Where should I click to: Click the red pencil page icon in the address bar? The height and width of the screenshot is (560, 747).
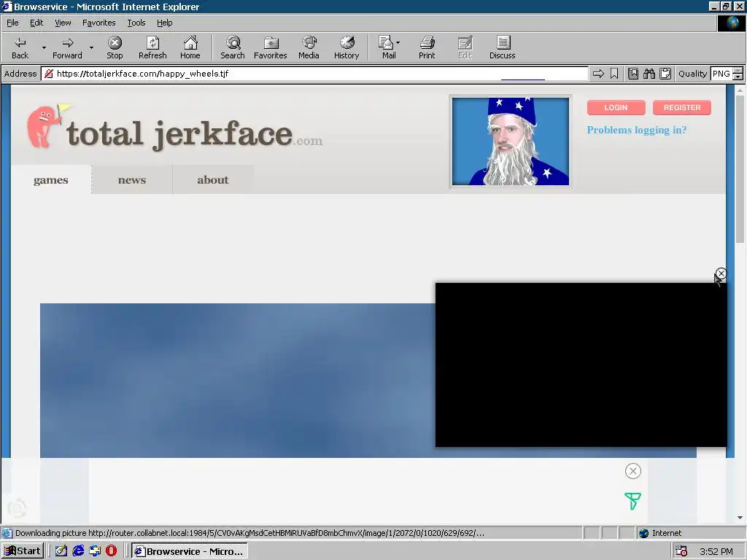[48, 74]
